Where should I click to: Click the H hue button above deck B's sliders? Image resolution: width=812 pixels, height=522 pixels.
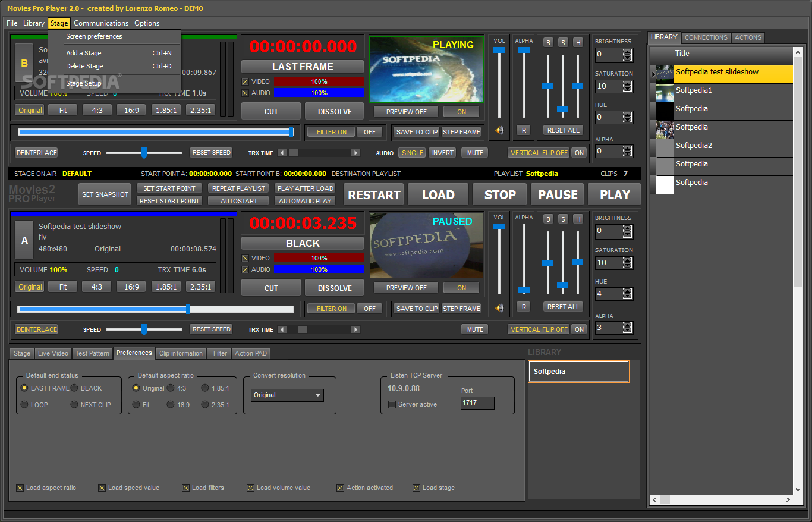(578, 43)
